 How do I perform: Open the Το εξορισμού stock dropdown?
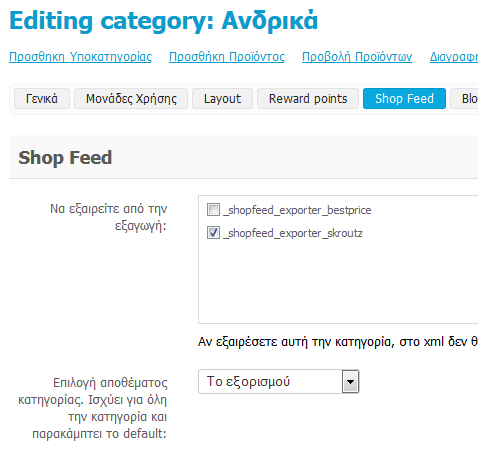pyautogui.click(x=278, y=382)
